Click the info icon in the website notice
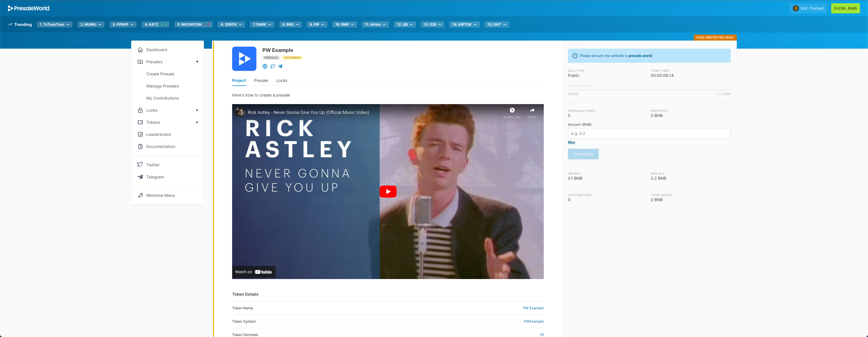 (575, 56)
